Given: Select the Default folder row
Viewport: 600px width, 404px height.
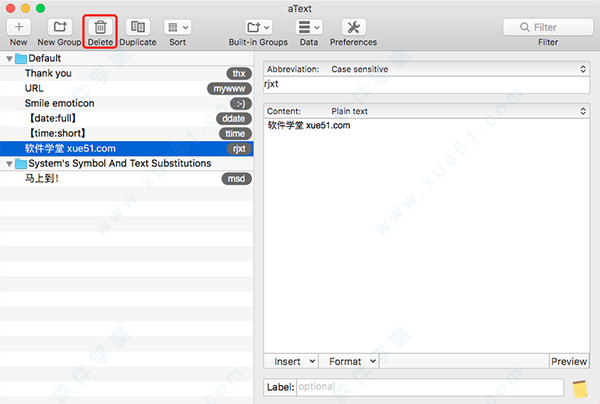Looking at the screenshot, I should pyautogui.click(x=126, y=58).
